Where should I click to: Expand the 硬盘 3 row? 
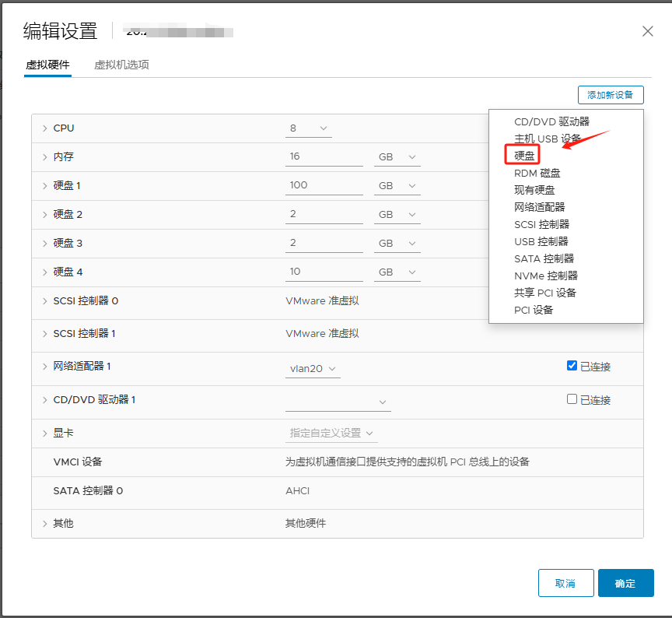coord(44,243)
